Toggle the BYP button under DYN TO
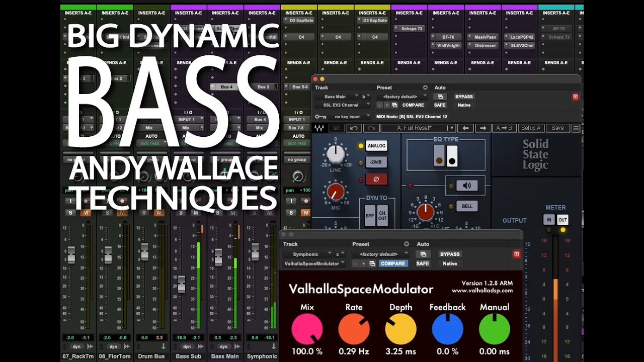Image resolution: width=644 pixels, height=362 pixels. (x=369, y=215)
